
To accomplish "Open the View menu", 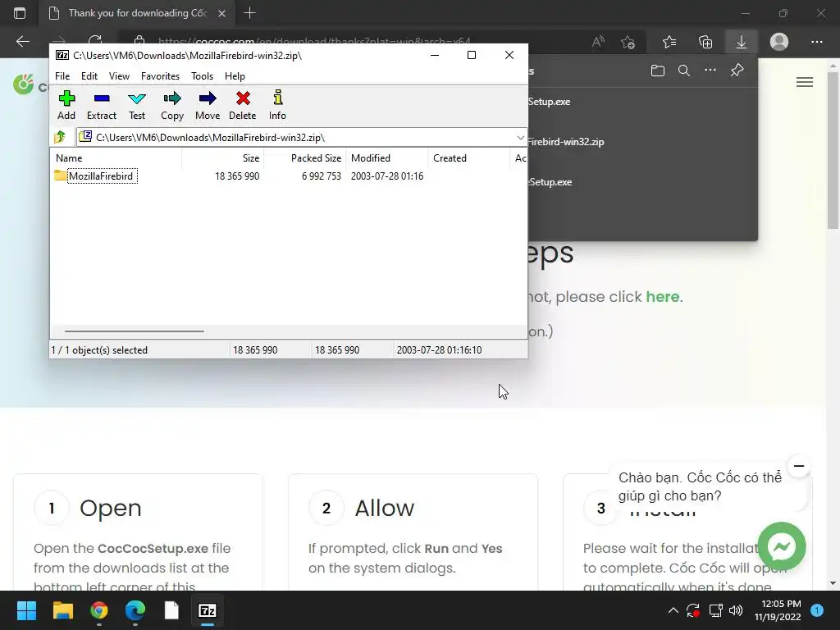I will point(119,76).
